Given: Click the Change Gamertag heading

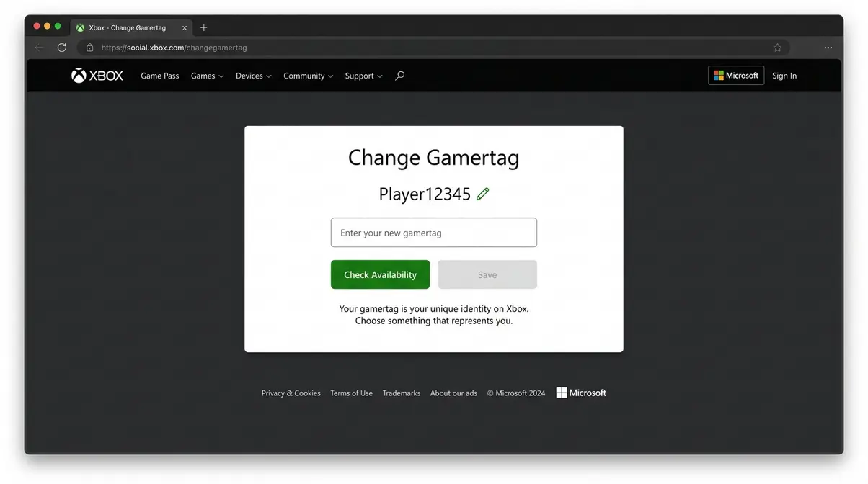Looking at the screenshot, I should [x=434, y=158].
